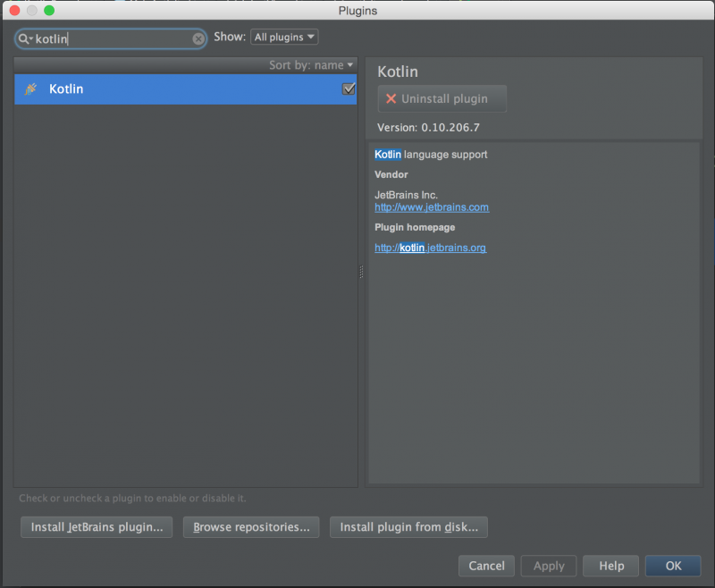Click the Help button

(611, 566)
